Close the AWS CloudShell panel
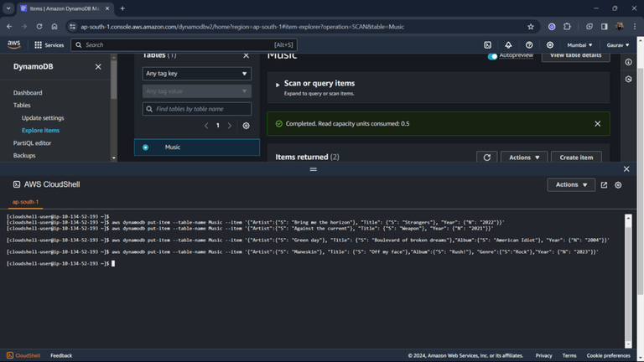Viewport: 644px width, 362px height. (626, 169)
